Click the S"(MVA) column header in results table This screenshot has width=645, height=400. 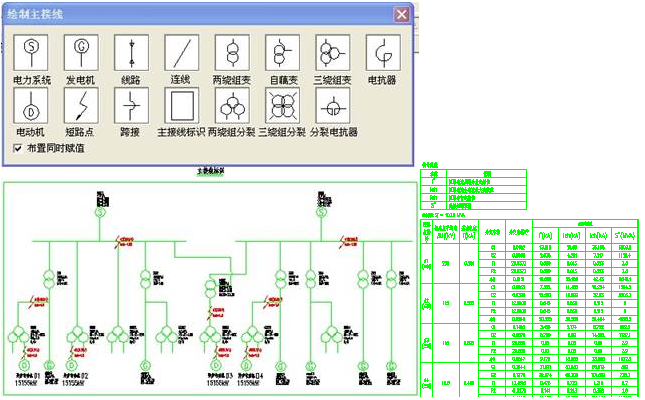pyautogui.click(x=624, y=236)
